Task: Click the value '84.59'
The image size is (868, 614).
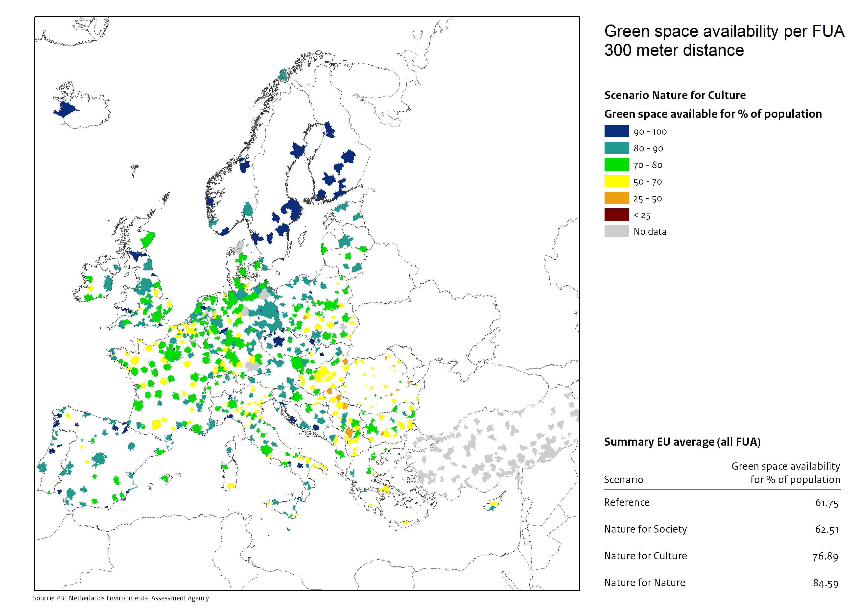Action: 826,583
